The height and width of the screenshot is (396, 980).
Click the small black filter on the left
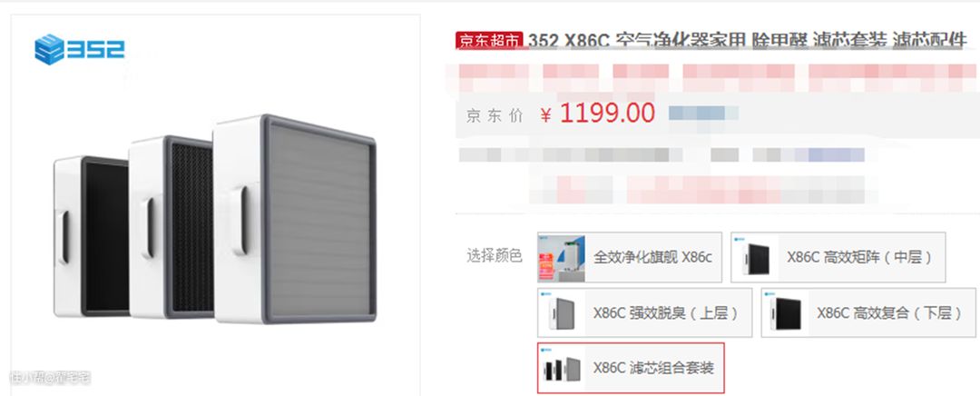(x=92, y=236)
